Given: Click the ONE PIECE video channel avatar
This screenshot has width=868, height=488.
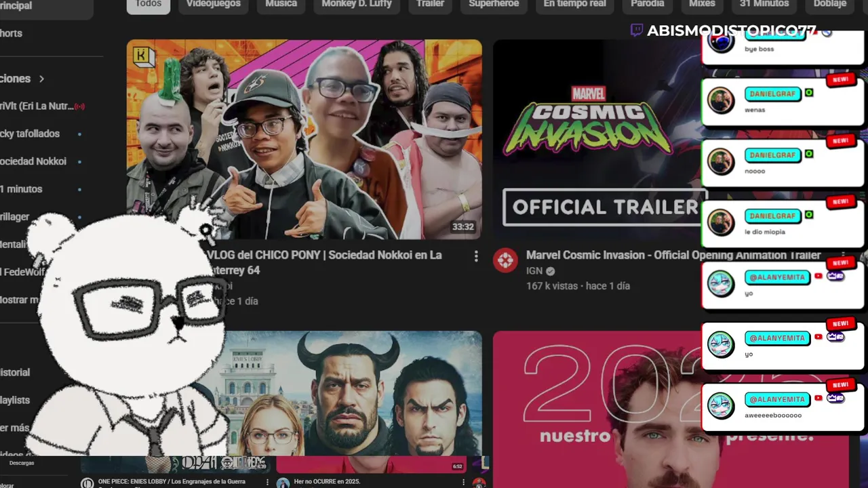Looking at the screenshot, I should (x=87, y=483).
